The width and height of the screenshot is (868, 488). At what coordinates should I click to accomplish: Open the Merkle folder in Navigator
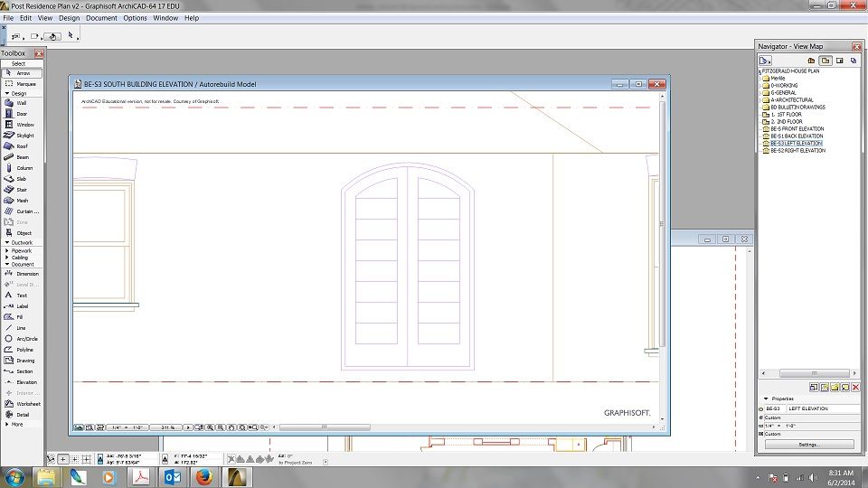tap(775, 78)
